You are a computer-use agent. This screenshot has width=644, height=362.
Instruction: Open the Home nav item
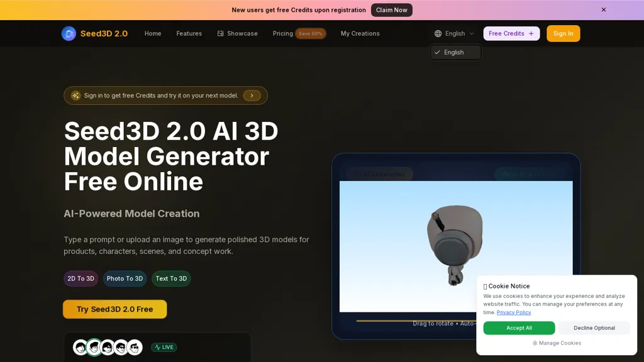(153, 34)
